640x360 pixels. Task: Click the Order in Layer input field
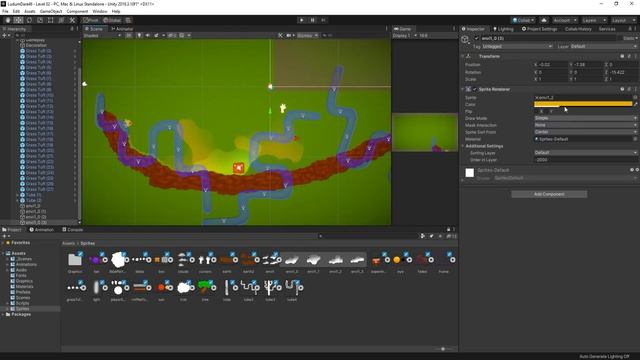[x=586, y=160]
